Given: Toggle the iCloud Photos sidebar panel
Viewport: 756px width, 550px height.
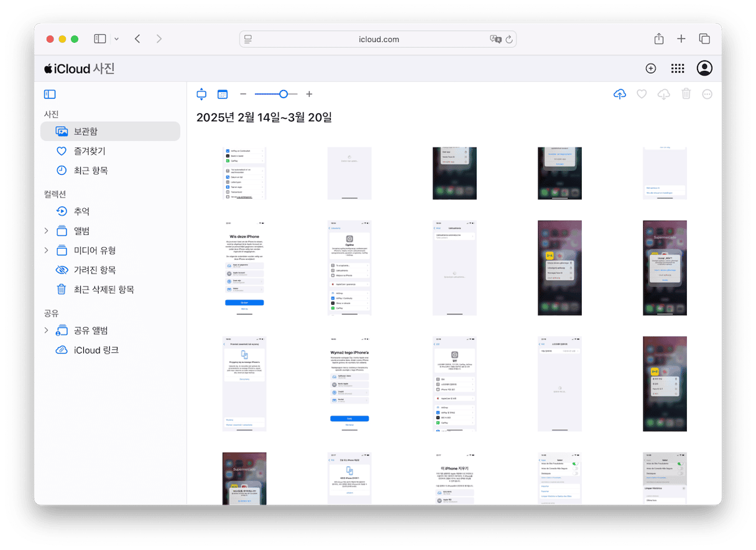Looking at the screenshot, I should (x=50, y=94).
